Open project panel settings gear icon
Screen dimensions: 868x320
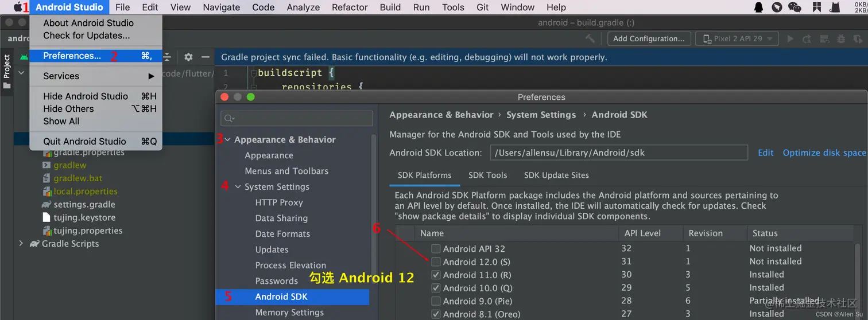pos(188,57)
